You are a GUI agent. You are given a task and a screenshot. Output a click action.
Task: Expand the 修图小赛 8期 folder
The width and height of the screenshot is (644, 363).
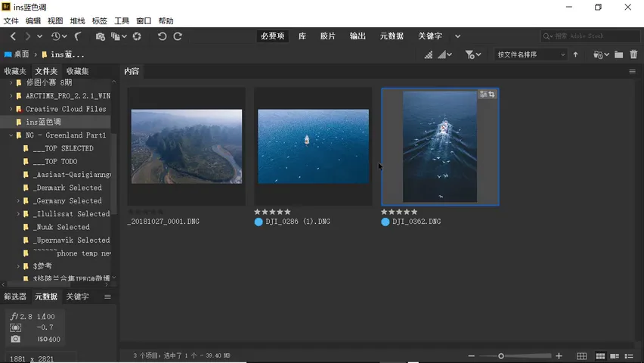coord(11,82)
